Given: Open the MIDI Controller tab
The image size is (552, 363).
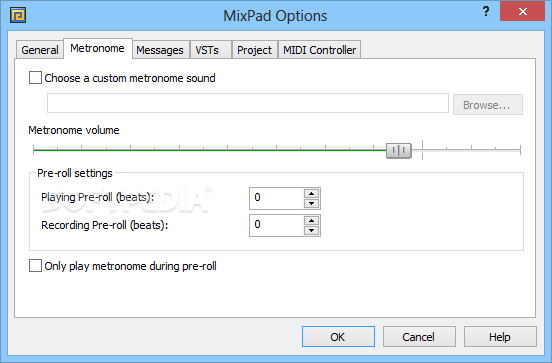Looking at the screenshot, I should 319,50.
